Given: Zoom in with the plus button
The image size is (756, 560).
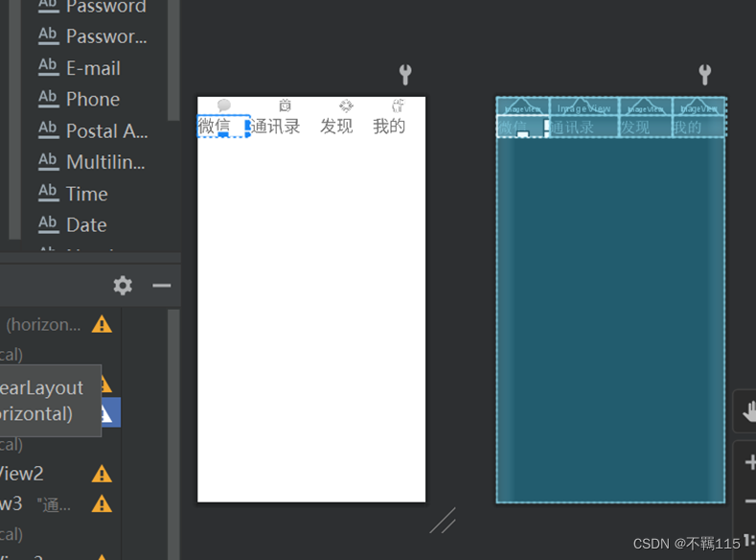Looking at the screenshot, I should coord(749,462).
